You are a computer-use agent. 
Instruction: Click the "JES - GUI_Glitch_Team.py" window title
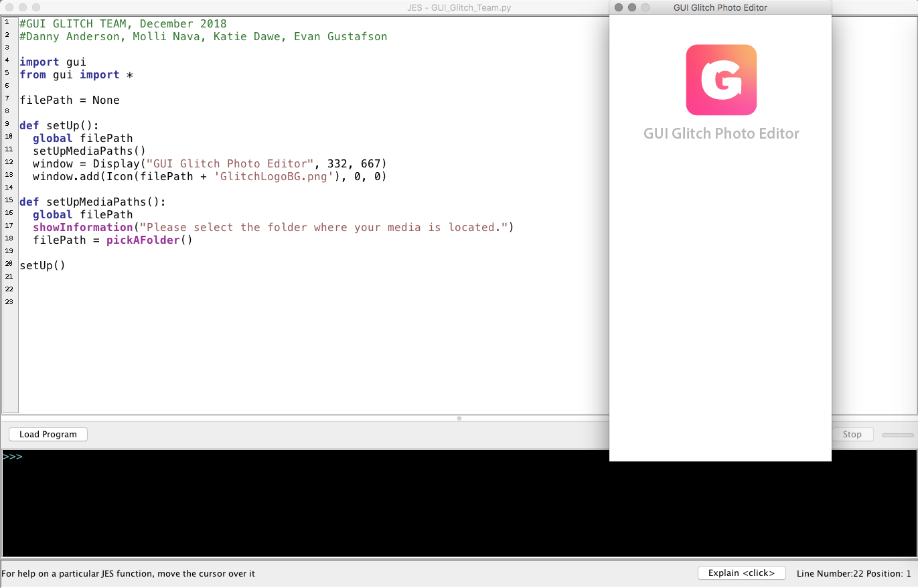[459, 7]
